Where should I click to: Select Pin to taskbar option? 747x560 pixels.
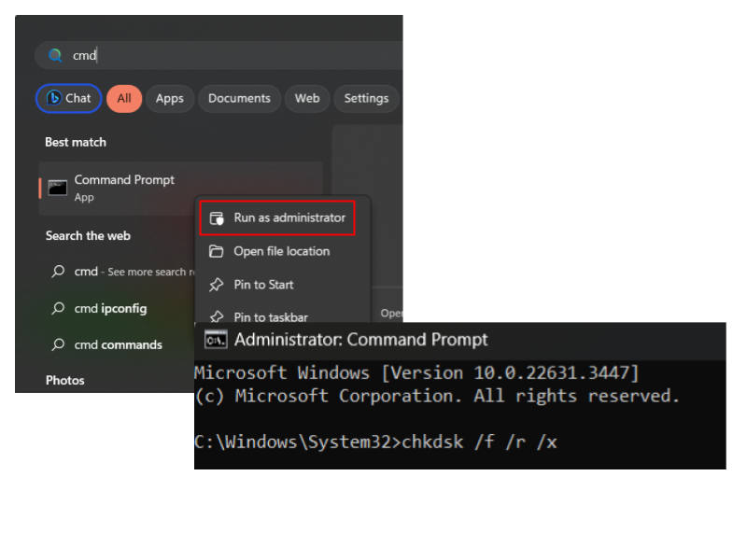282,315
